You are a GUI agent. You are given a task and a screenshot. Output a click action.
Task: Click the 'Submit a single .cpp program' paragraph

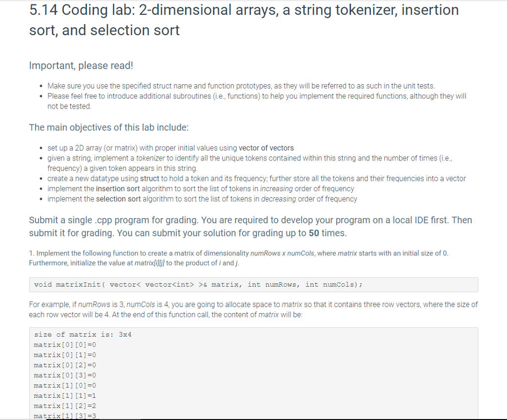[x=251, y=226]
